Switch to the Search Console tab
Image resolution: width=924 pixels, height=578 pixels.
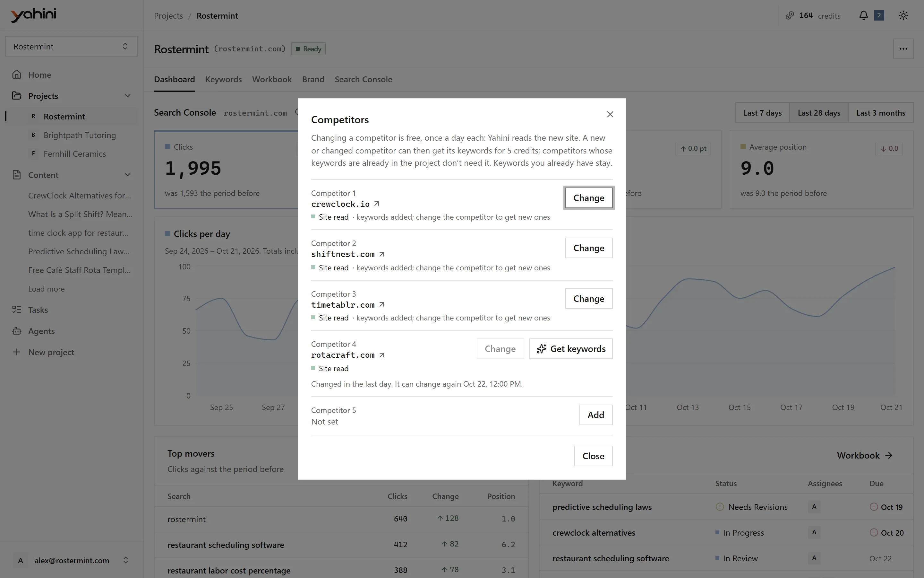point(363,80)
